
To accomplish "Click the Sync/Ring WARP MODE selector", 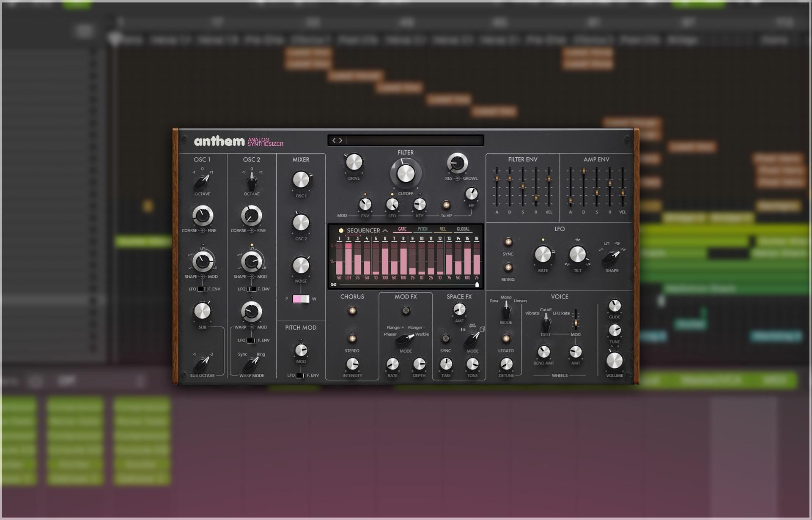I will pyautogui.click(x=252, y=364).
